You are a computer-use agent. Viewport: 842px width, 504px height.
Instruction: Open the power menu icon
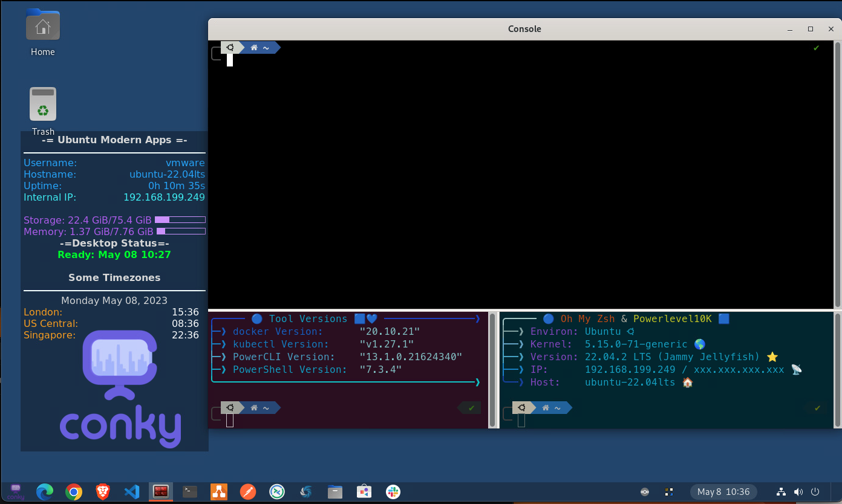(815, 492)
